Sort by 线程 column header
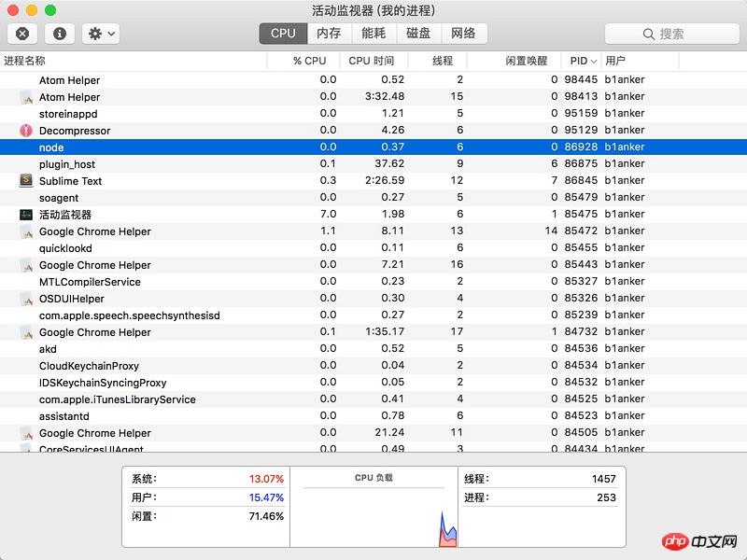The image size is (747, 560). pyautogui.click(x=437, y=61)
